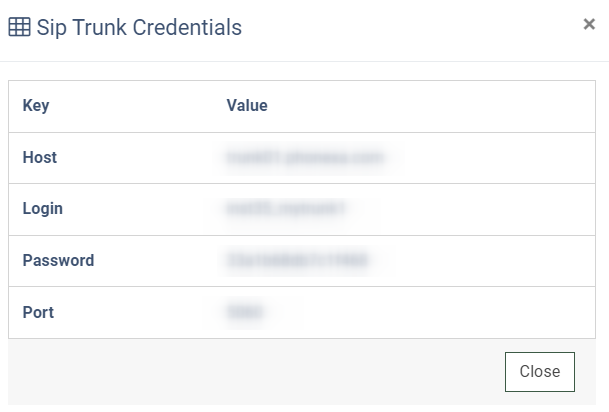The width and height of the screenshot is (609, 412).
Task: Click the word Trunk in the dialog title
Action: tap(99, 28)
